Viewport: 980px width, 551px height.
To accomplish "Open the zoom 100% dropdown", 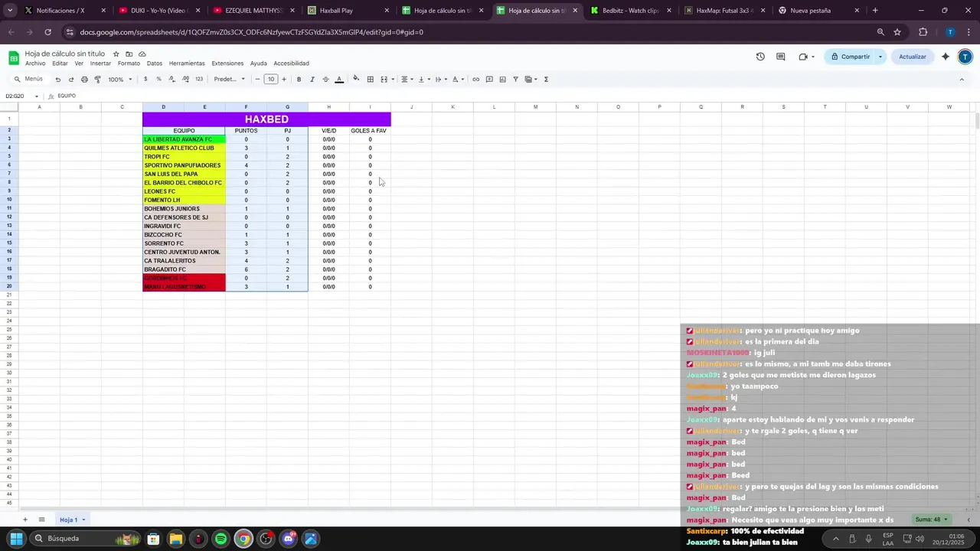I will pos(120,80).
